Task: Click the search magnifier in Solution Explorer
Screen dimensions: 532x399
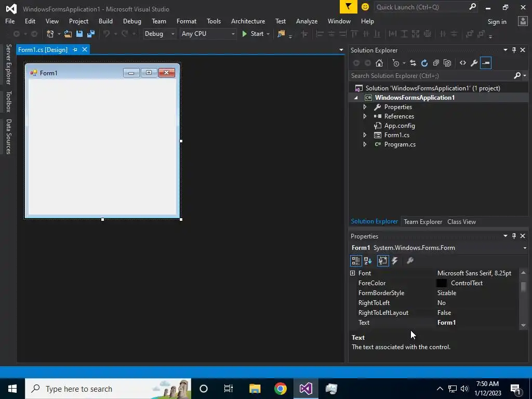Action: [517, 76]
